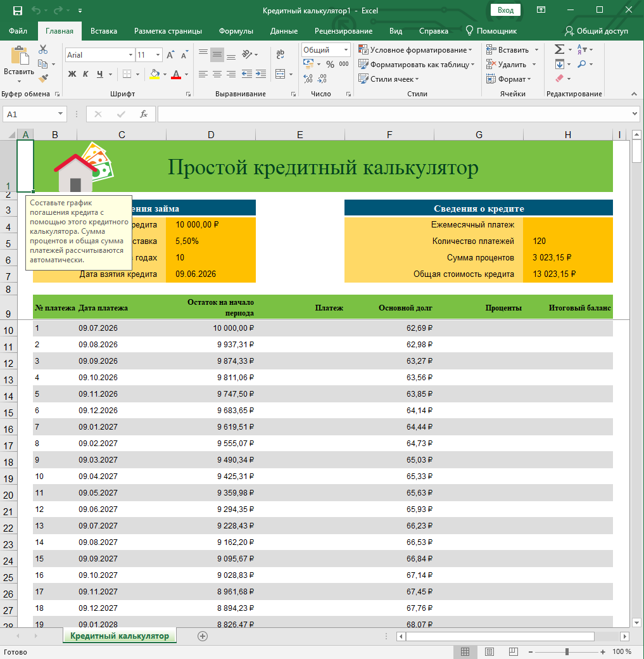Switch to the Рецензирование tab
Image resolution: width=644 pixels, height=659 pixels.
click(x=344, y=31)
